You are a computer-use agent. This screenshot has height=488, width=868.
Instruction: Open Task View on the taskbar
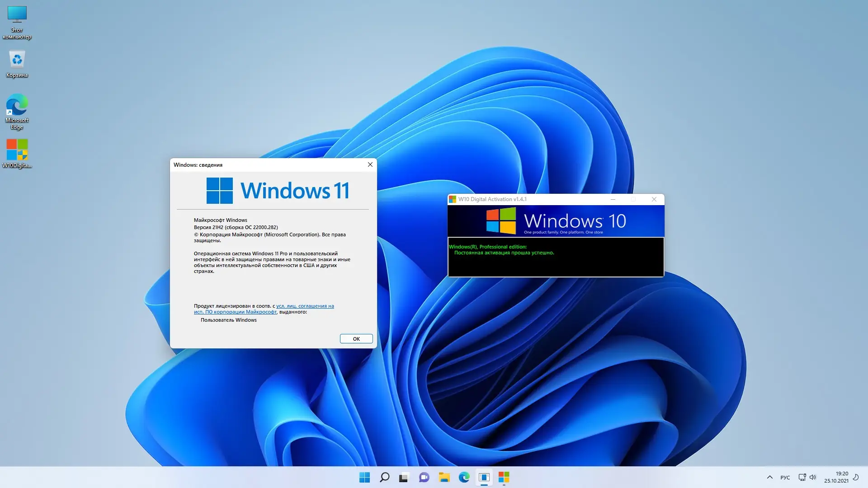pos(404,477)
